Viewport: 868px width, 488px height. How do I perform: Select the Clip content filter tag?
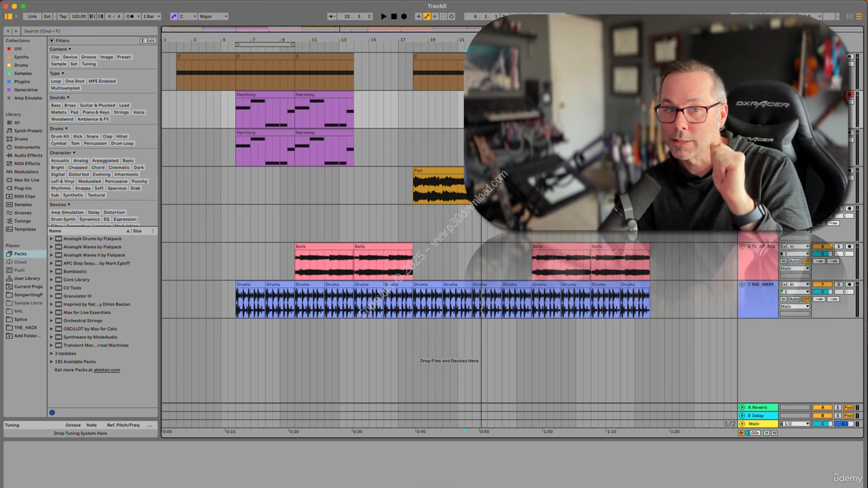click(x=55, y=57)
